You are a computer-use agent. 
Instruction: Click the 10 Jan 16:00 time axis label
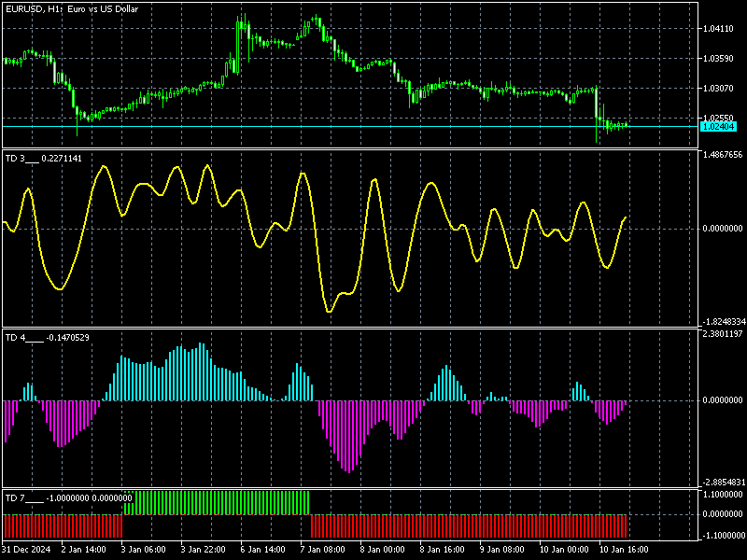coord(623,550)
